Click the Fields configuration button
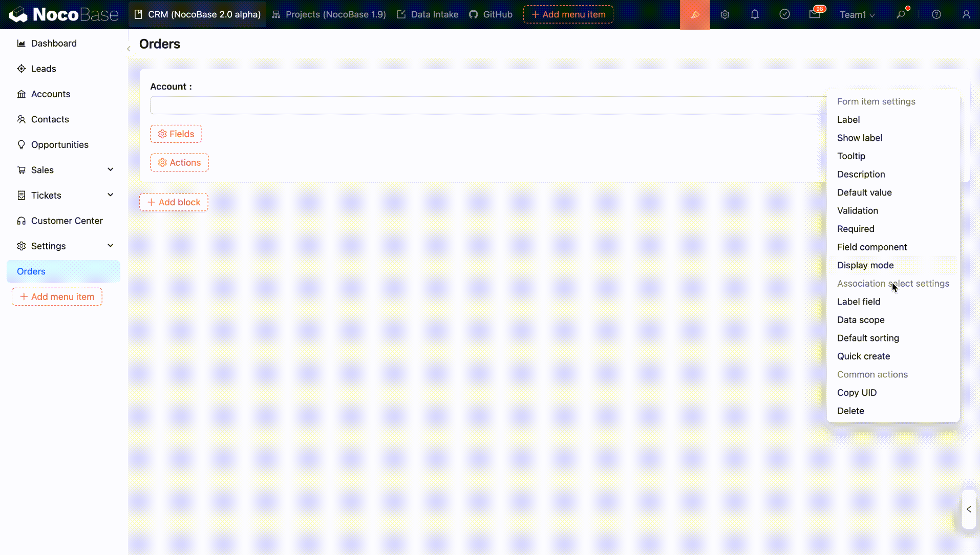 [x=176, y=134]
